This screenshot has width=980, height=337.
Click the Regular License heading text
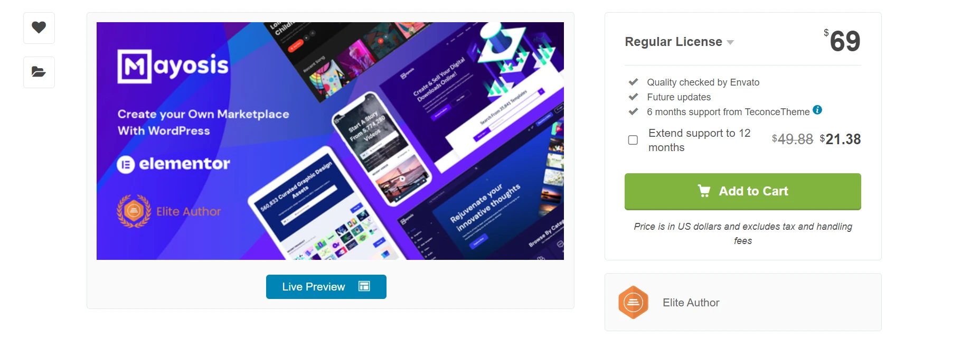[673, 42]
